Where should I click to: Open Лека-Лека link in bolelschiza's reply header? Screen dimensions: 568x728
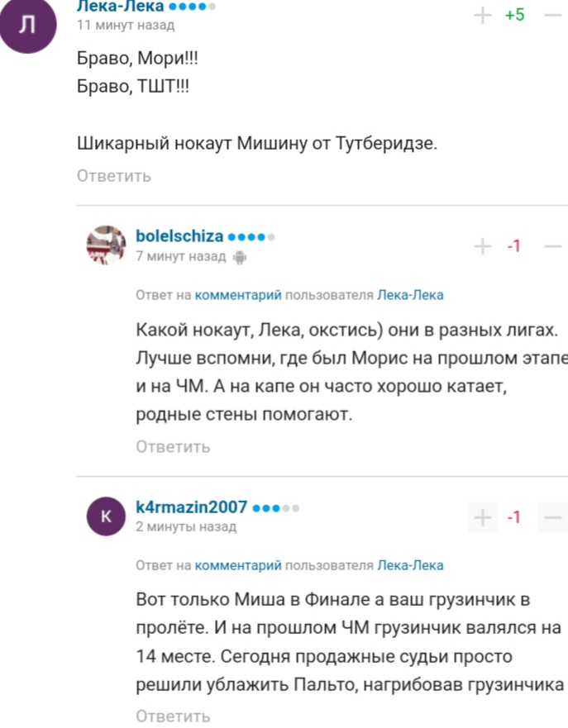(x=410, y=295)
